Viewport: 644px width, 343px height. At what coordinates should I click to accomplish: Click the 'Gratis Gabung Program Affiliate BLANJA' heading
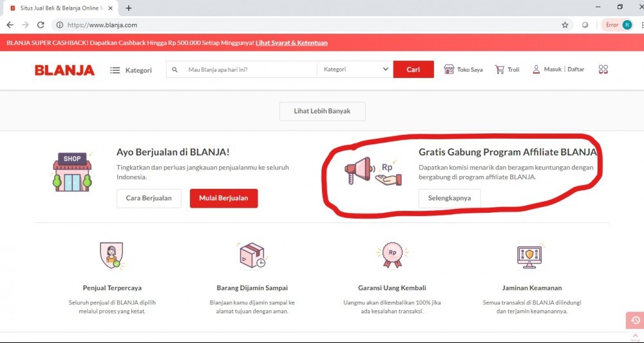507,152
